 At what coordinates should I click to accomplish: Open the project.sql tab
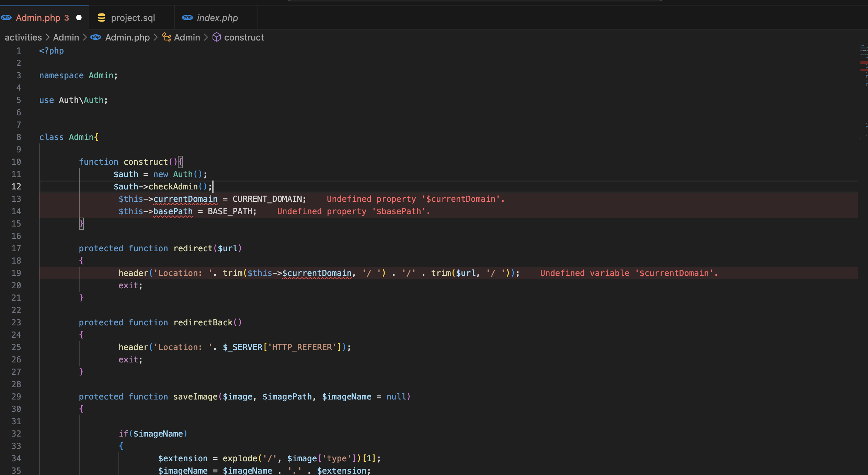pyautogui.click(x=132, y=18)
